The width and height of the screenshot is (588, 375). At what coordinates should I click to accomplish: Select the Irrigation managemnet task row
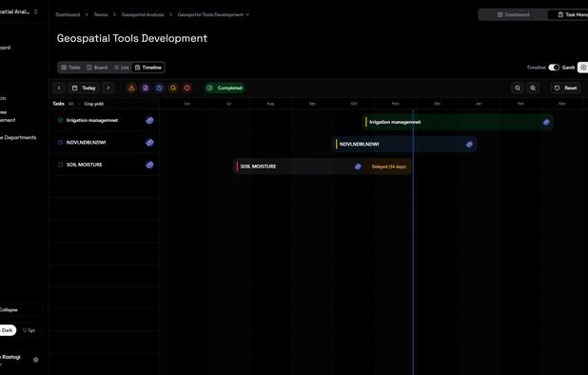(x=104, y=120)
